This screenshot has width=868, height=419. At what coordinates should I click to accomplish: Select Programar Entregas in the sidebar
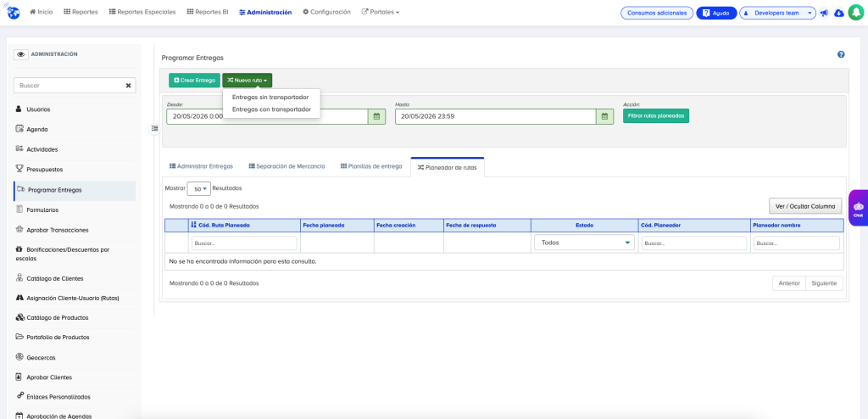point(75,190)
